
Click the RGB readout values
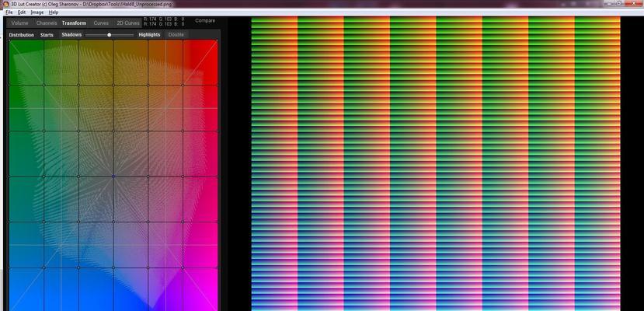164,21
